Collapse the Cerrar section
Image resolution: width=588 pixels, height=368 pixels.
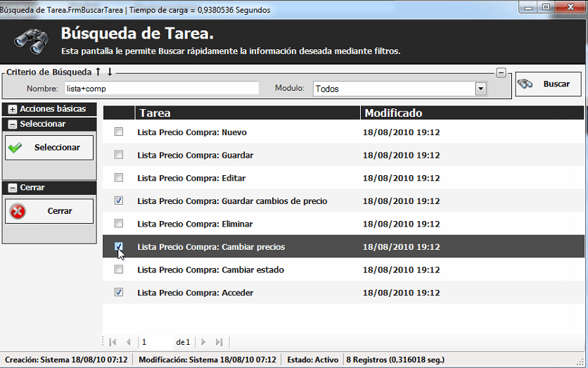coord(13,188)
